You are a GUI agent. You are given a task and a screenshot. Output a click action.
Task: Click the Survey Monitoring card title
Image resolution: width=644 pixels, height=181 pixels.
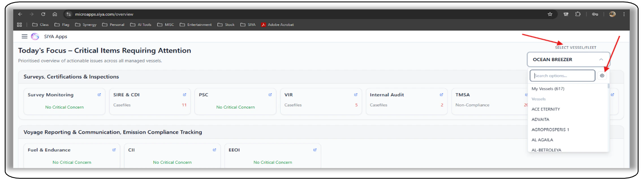[51, 95]
